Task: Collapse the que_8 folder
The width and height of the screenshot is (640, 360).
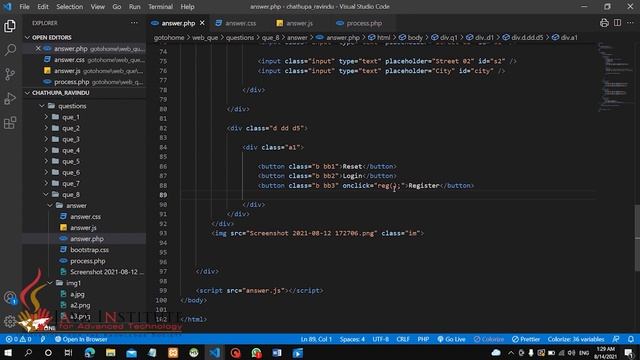Action: pyautogui.click(x=71, y=194)
